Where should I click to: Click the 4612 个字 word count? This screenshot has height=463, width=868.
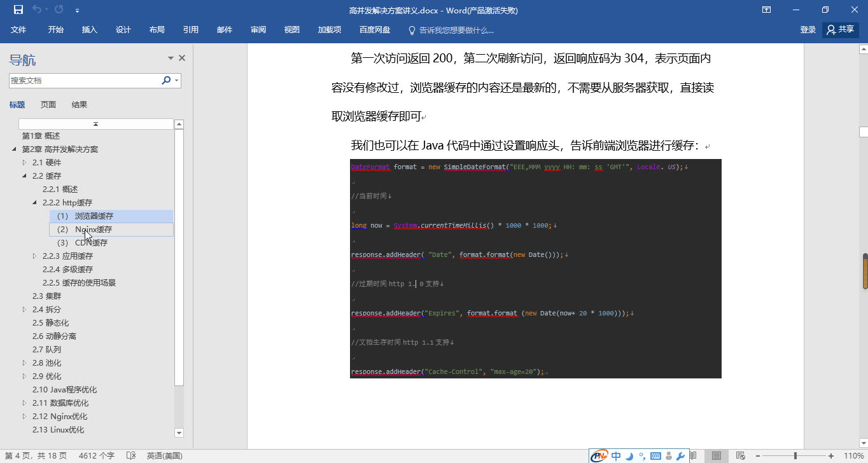coord(97,456)
